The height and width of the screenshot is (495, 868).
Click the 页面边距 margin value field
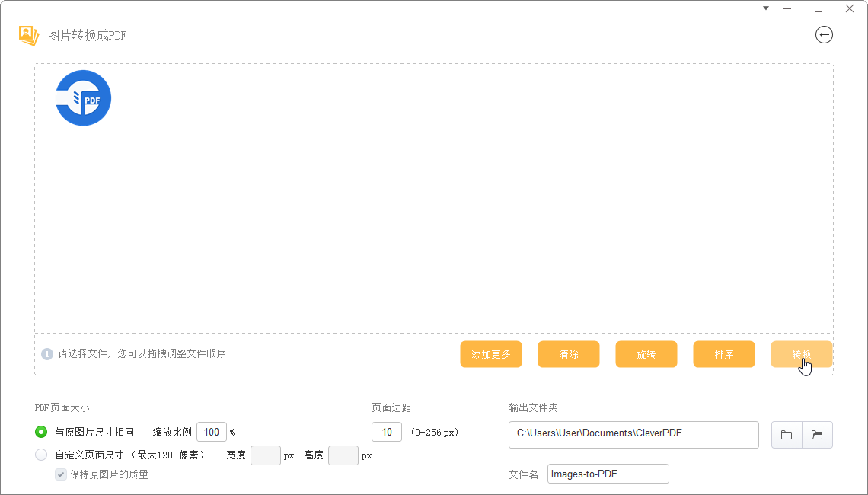(x=386, y=431)
